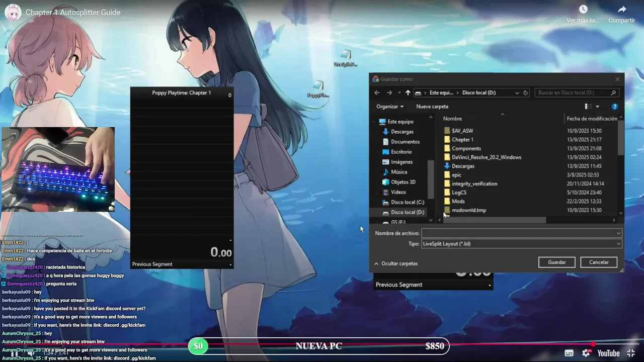Click the search magnifier icon
Viewport: 644px width, 362px height.
[613, 93]
